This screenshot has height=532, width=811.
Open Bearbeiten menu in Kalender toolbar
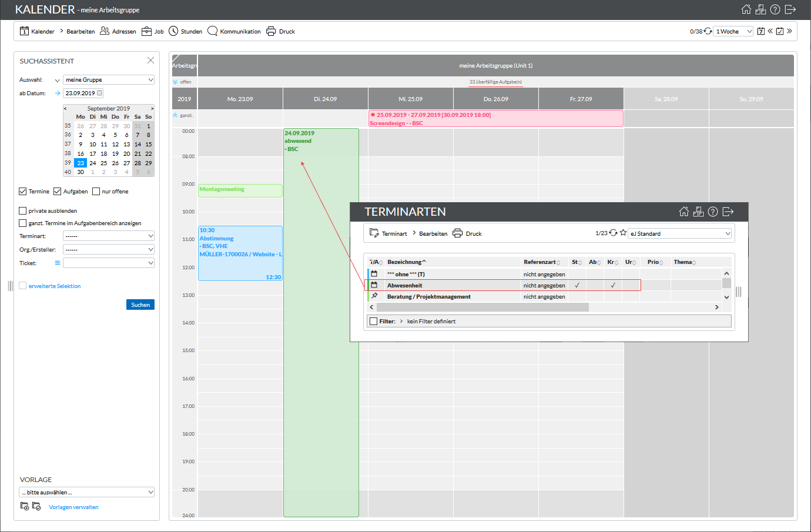tap(81, 31)
